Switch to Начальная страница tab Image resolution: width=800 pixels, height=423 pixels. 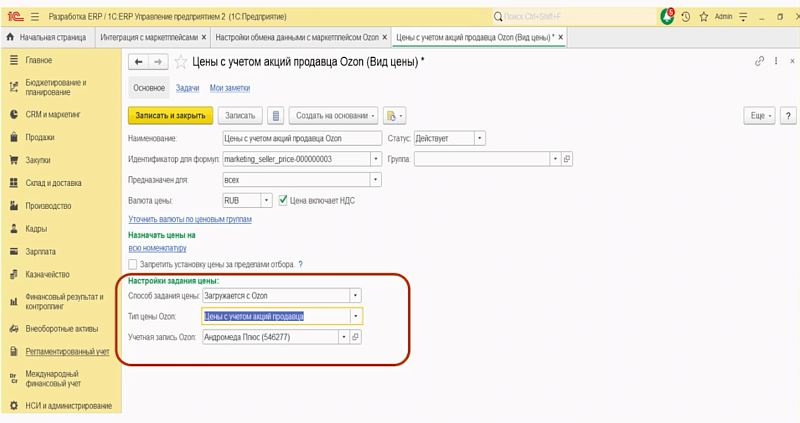tap(47, 37)
